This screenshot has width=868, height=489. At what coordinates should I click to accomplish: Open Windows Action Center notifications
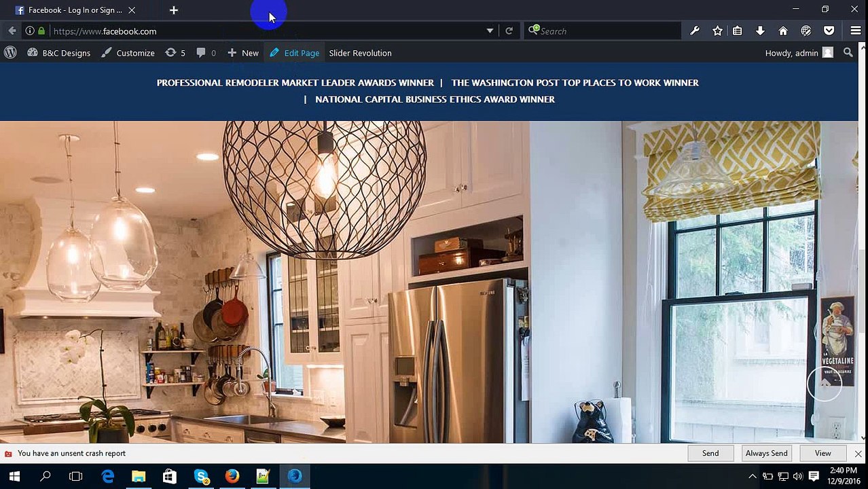point(814,476)
